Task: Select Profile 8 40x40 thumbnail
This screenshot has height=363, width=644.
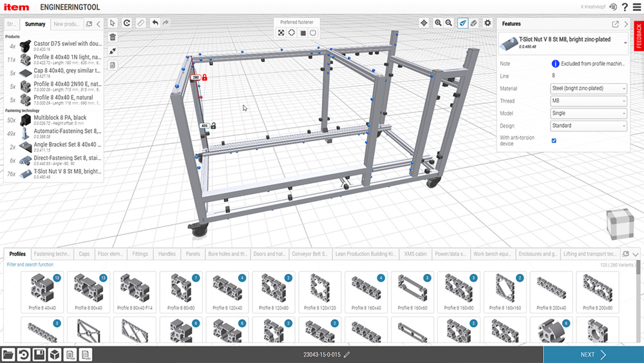Action: [43, 292]
